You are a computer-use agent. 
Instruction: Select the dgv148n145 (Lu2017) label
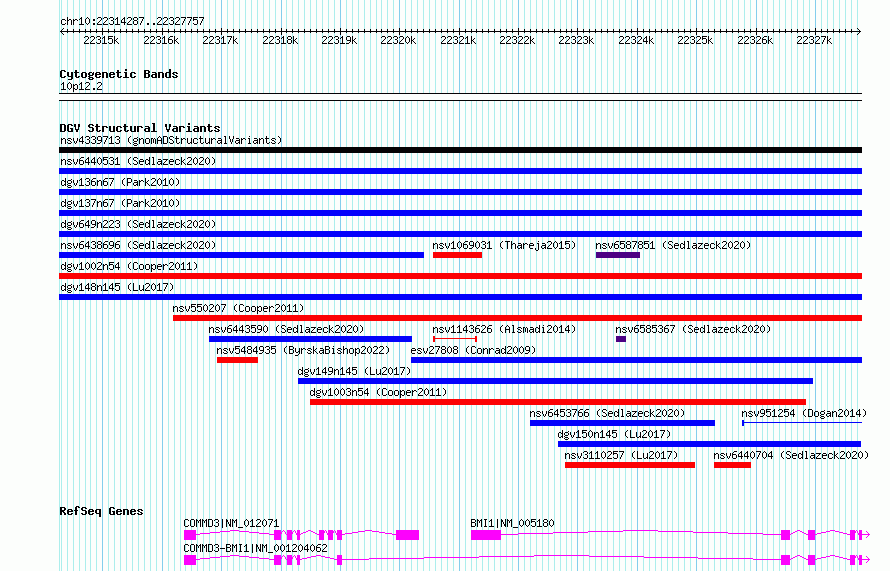[117, 287]
